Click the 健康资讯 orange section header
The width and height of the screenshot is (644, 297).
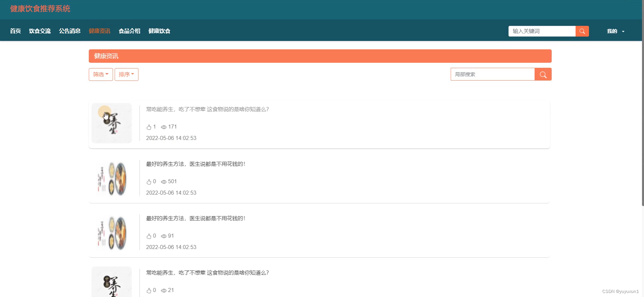point(320,56)
